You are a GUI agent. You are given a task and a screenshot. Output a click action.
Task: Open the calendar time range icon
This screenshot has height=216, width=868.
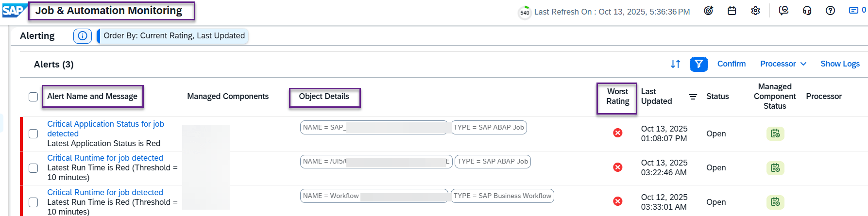(x=732, y=11)
